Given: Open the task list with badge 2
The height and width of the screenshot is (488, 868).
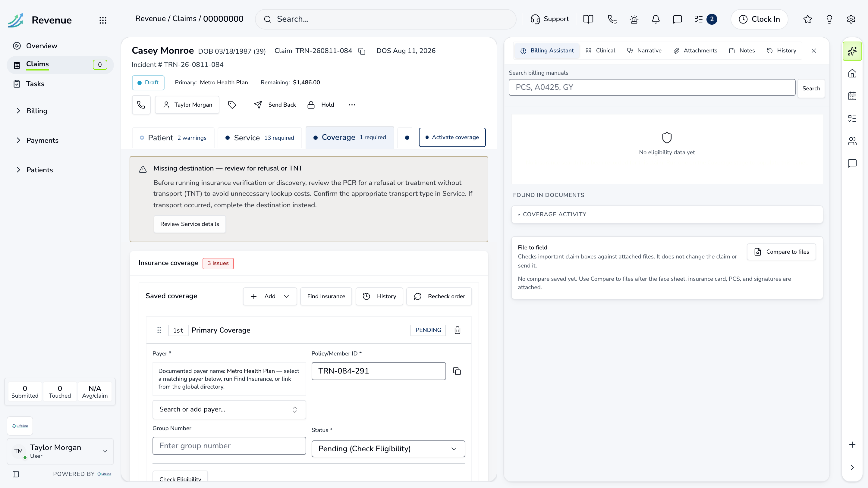Looking at the screenshot, I should tap(705, 19).
